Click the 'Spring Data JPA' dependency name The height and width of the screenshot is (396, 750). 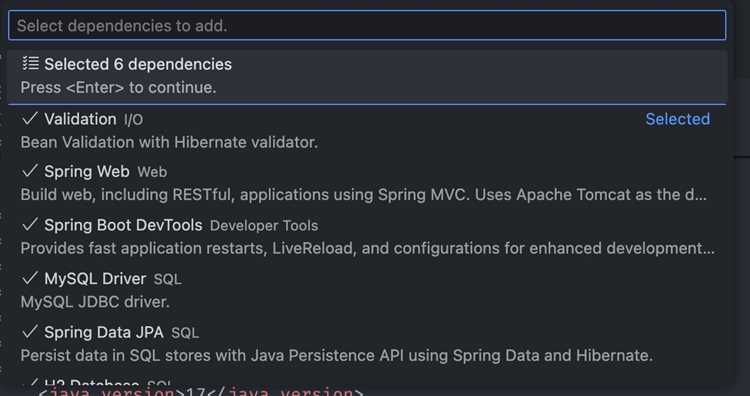click(104, 332)
